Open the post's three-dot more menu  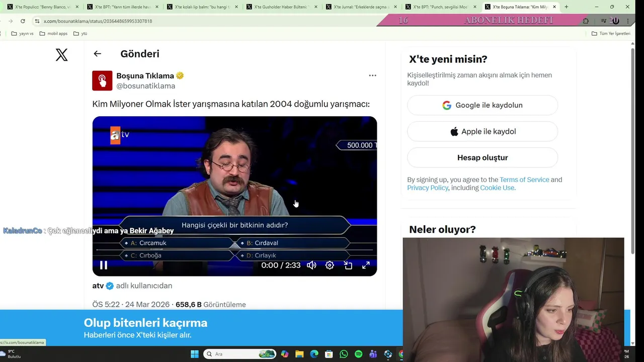(x=372, y=75)
